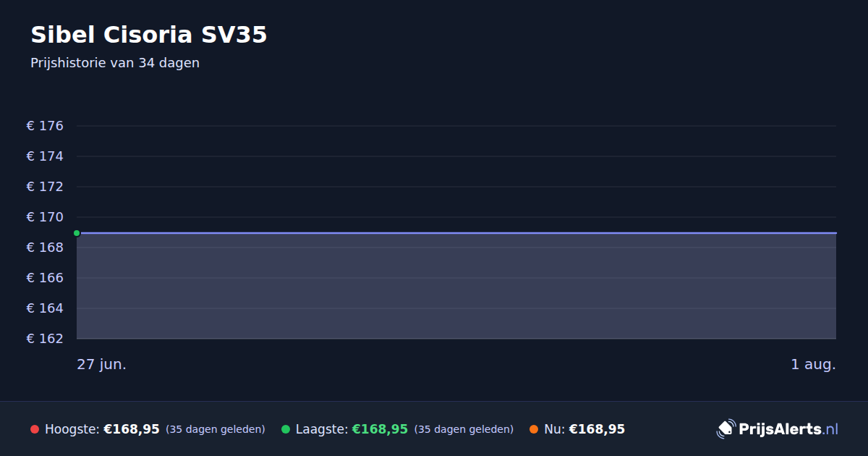Click the € 162 axis label
This screenshot has height=456, width=868.
click(x=45, y=339)
